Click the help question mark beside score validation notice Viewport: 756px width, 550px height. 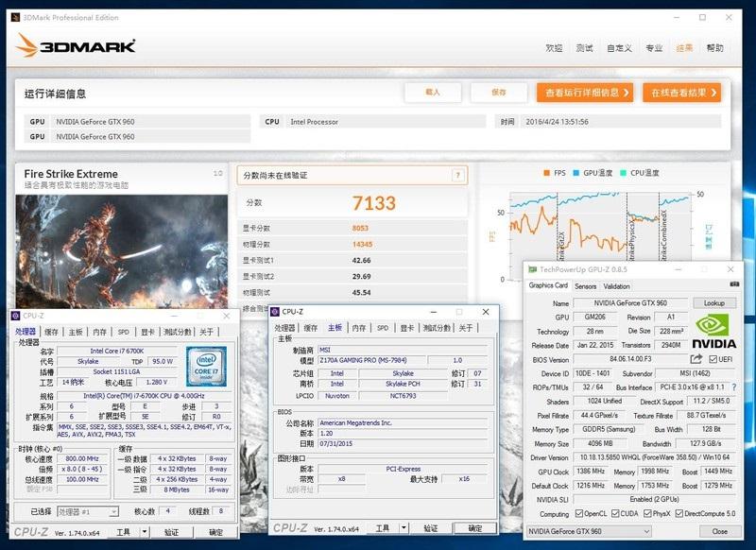(457, 175)
